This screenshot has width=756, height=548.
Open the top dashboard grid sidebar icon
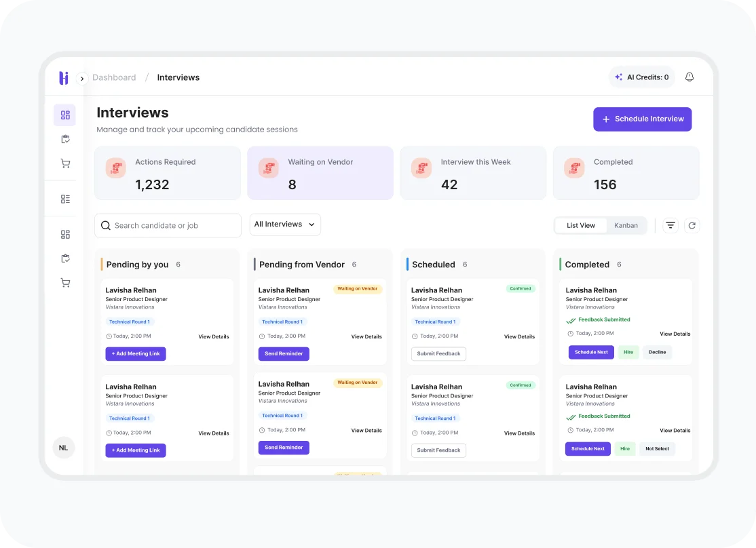point(65,115)
